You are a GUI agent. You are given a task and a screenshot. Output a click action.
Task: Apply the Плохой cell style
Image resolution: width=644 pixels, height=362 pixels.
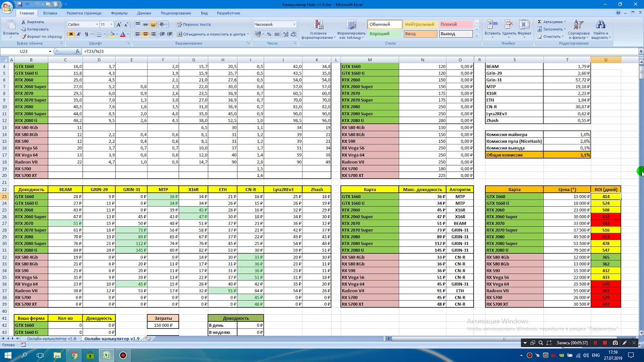coord(455,24)
